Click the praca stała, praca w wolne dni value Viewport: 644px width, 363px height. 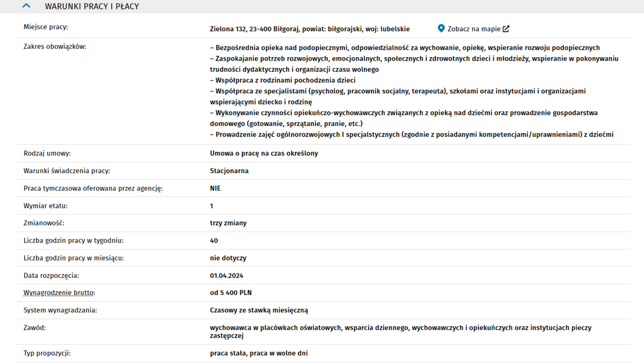259,353
